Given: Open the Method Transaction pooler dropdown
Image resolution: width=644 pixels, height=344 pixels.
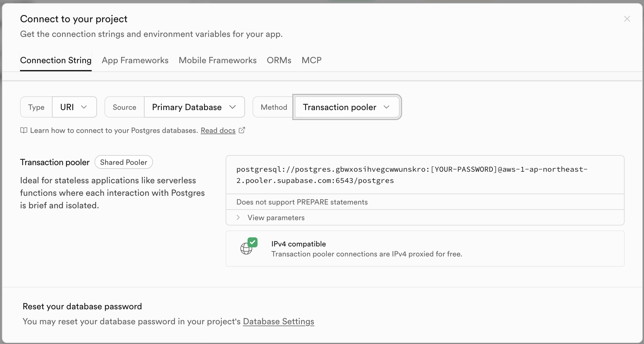Looking at the screenshot, I should [347, 107].
